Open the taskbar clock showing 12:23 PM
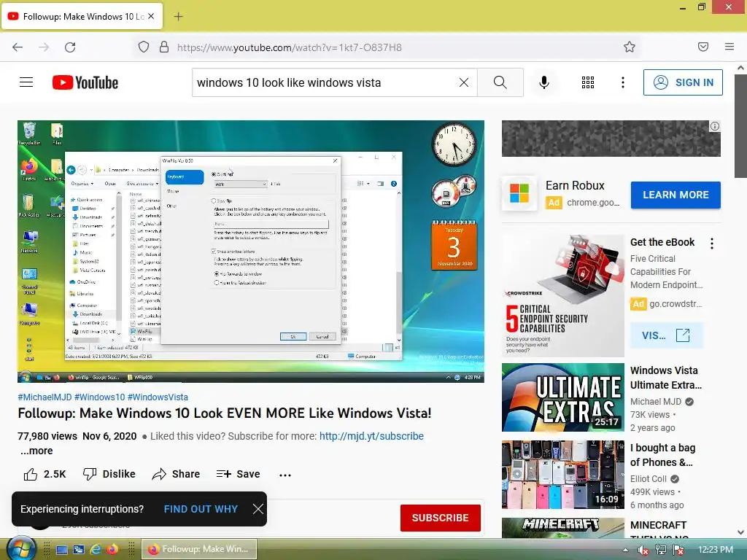 click(715, 550)
